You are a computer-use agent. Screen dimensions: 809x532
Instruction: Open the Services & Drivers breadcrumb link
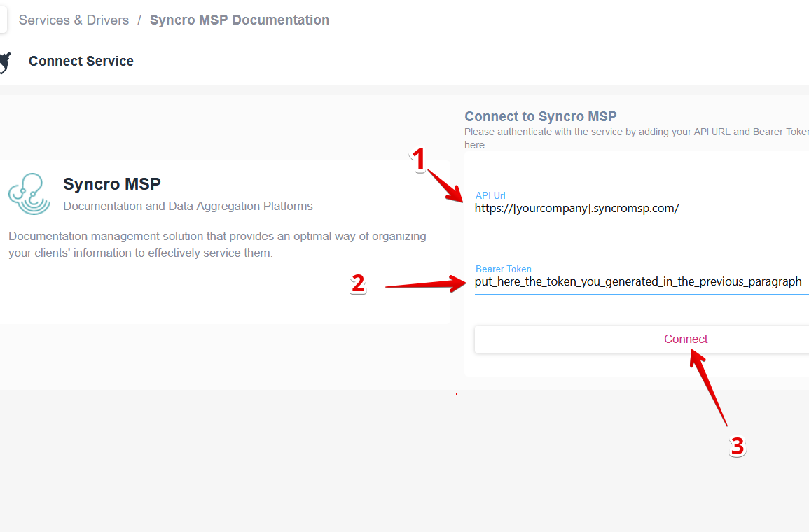click(74, 20)
